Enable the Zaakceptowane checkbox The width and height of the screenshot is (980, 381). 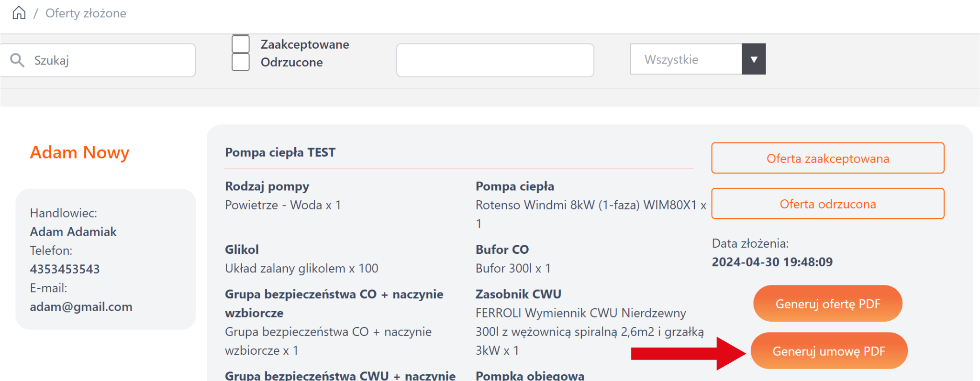coord(241,44)
